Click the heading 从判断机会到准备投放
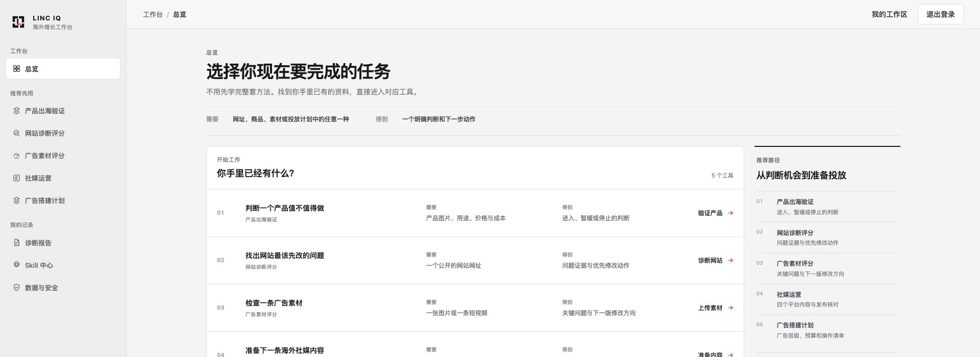The image size is (980, 357). [801, 175]
